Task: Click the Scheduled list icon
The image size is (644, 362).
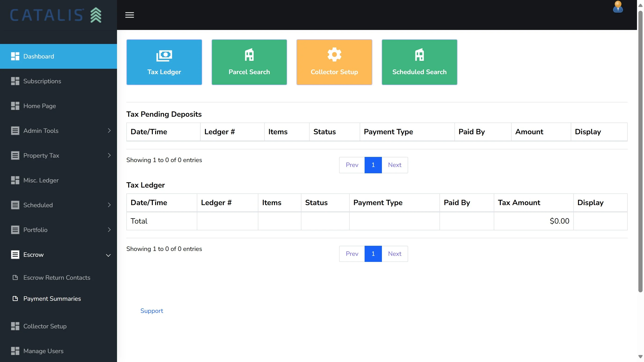Action: [15, 205]
